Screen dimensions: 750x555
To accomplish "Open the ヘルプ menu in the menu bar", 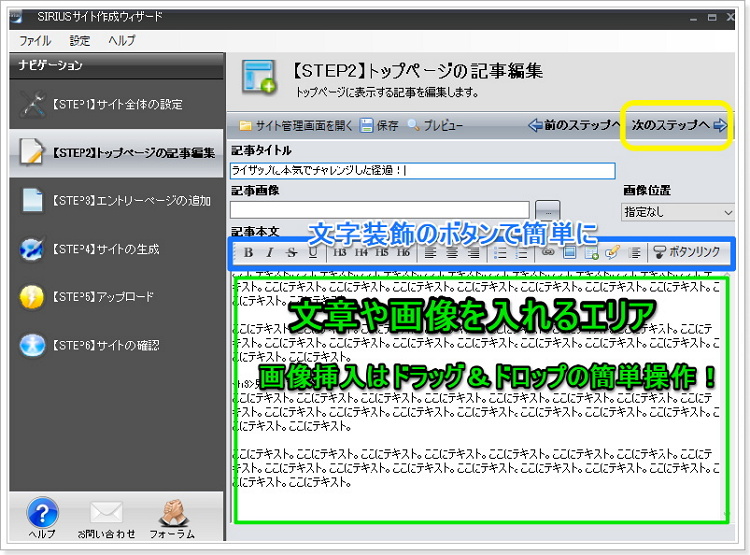I will click(121, 41).
